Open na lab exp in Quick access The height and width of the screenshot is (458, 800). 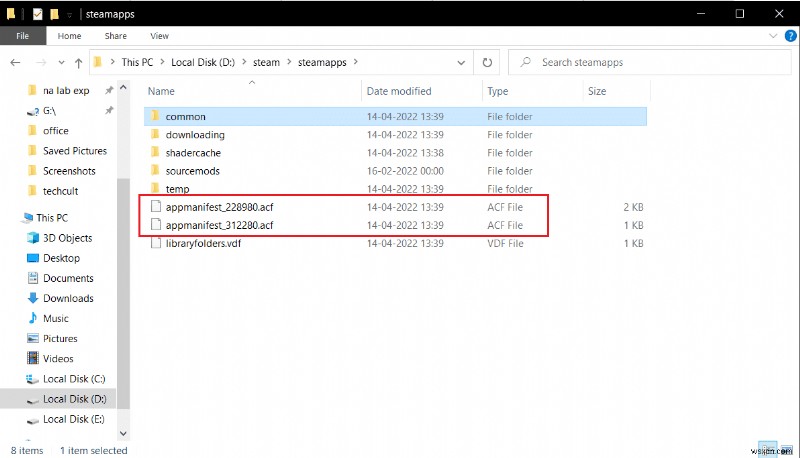[66, 90]
